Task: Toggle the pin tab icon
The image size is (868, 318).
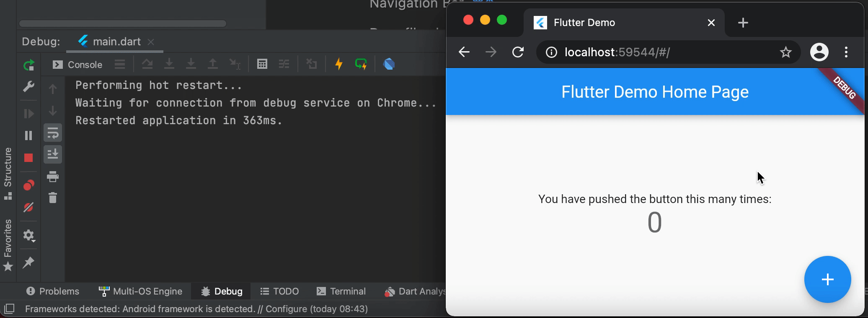Action: point(28,263)
